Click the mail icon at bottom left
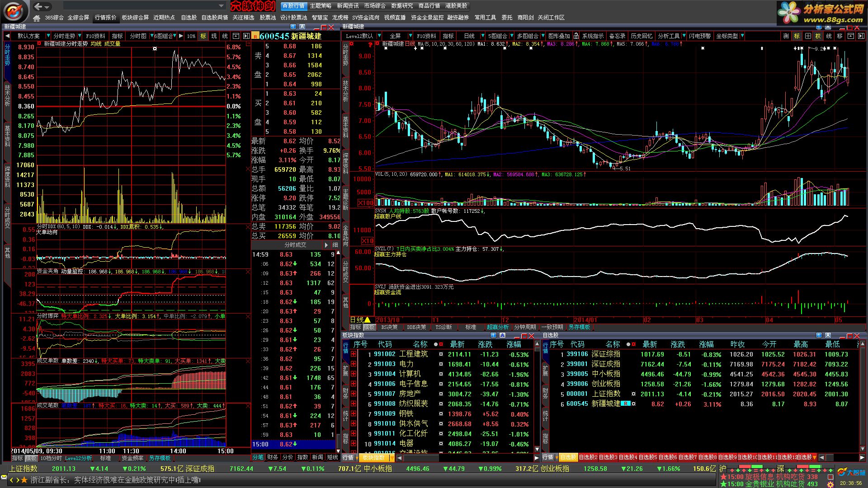The width and height of the screenshot is (868, 488). [x=4, y=478]
